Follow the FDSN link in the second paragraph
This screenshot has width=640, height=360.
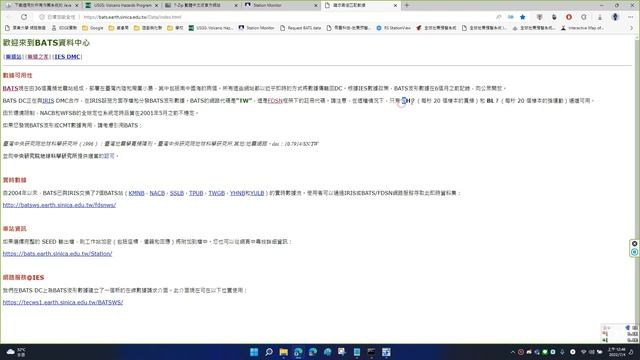[x=275, y=100]
